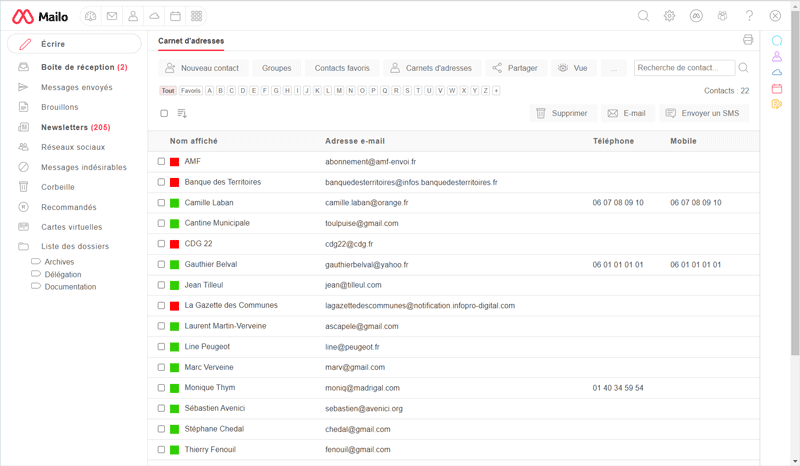
Task: Print the address book using printer icon
Action: point(747,40)
